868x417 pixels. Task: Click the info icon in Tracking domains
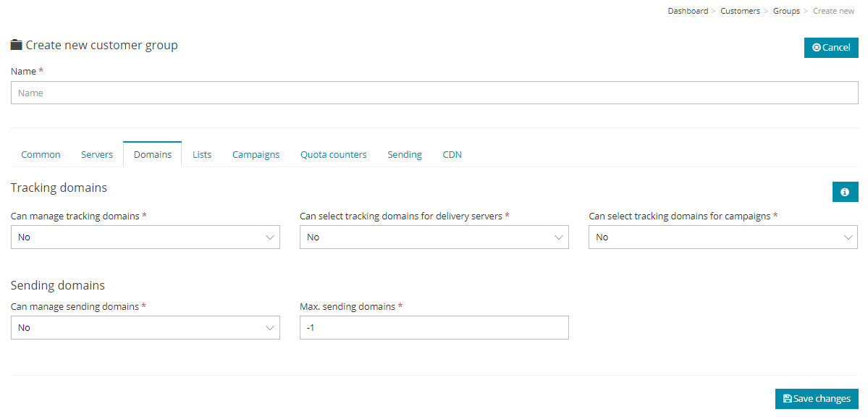click(x=845, y=192)
